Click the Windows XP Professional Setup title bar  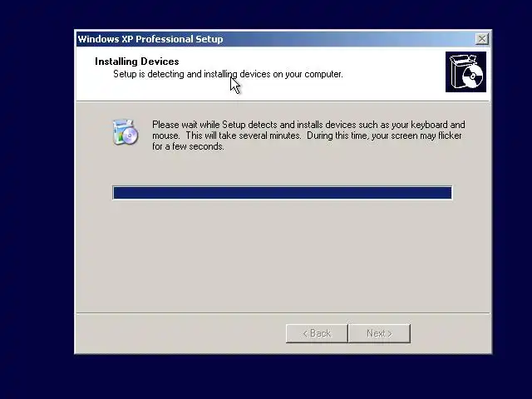(x=283, y=39)
